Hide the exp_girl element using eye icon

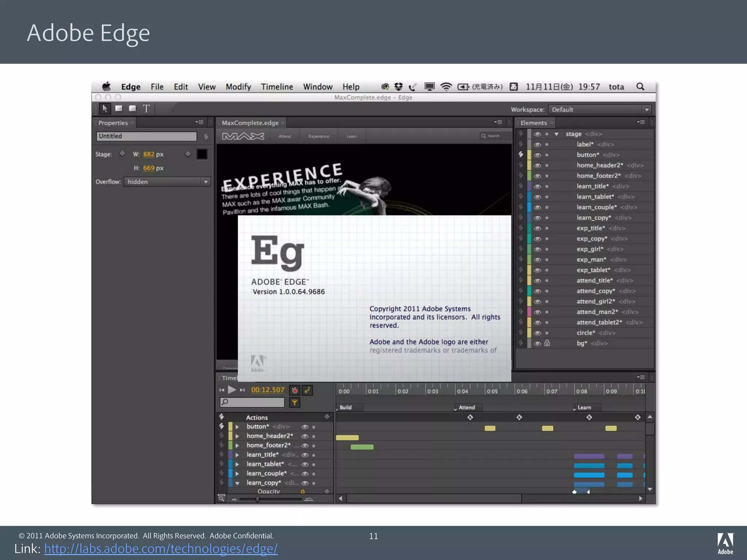click(537, 249)
